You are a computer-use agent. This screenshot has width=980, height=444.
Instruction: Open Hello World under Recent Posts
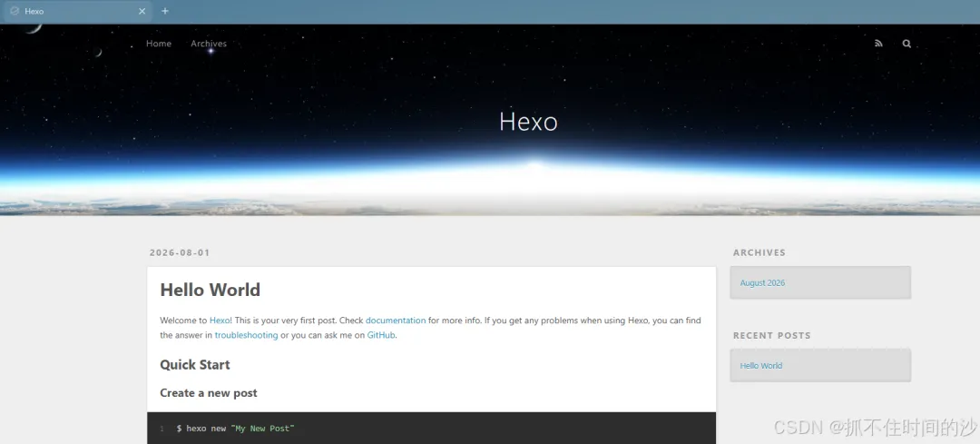(x=760, y=366)
